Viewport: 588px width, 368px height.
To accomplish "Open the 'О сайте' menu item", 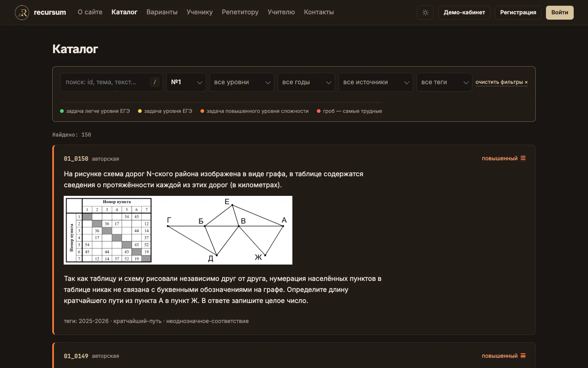I will click(x=90, y=12).
